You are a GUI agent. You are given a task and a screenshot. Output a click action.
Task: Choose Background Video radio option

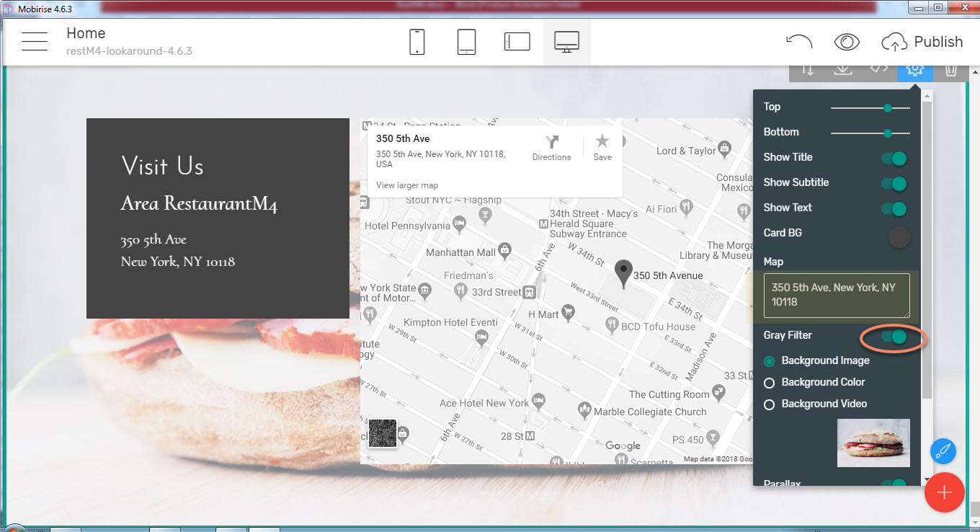coord(769,404)
